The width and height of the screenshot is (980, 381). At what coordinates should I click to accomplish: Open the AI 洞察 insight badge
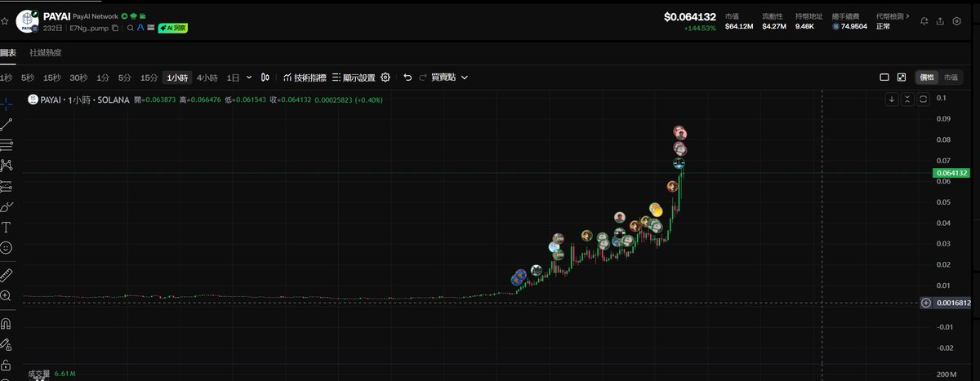point(173,28)
